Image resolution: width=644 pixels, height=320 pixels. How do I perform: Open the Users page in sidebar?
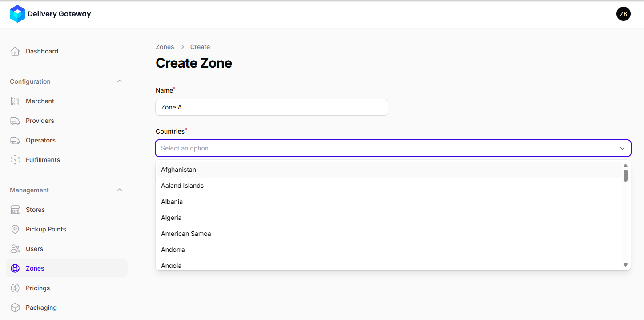[34, 249]
